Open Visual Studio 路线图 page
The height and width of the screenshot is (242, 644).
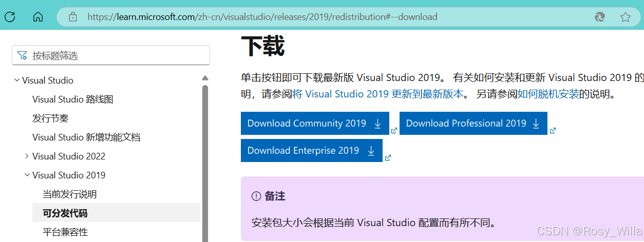point(72,99)
